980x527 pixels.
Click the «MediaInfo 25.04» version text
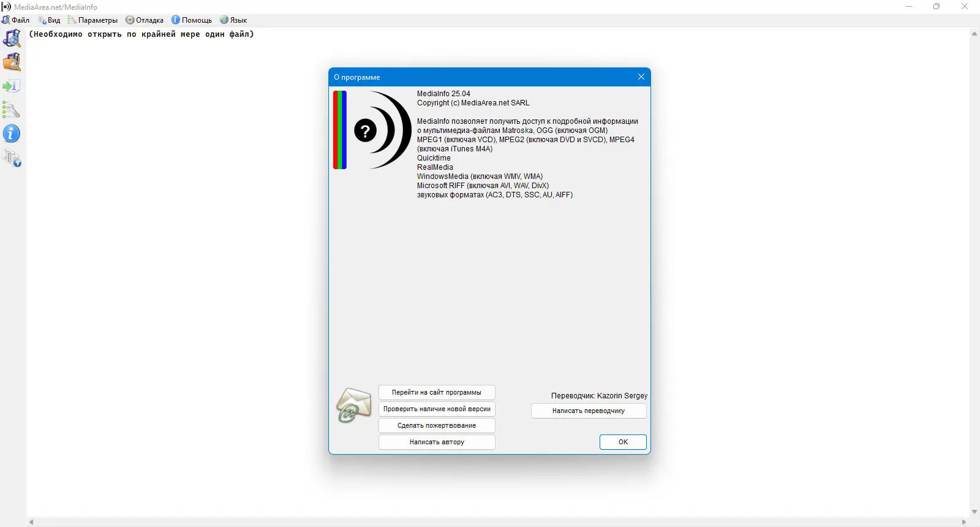(x=443, y=94)
